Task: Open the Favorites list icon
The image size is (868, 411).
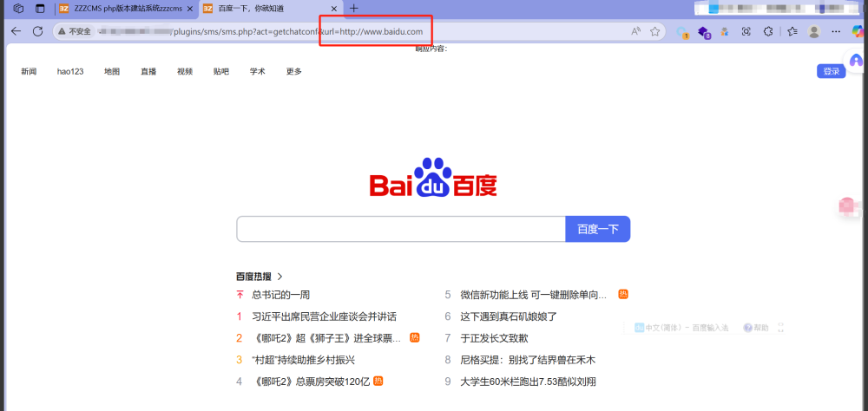Action: [x=792, y=31]
